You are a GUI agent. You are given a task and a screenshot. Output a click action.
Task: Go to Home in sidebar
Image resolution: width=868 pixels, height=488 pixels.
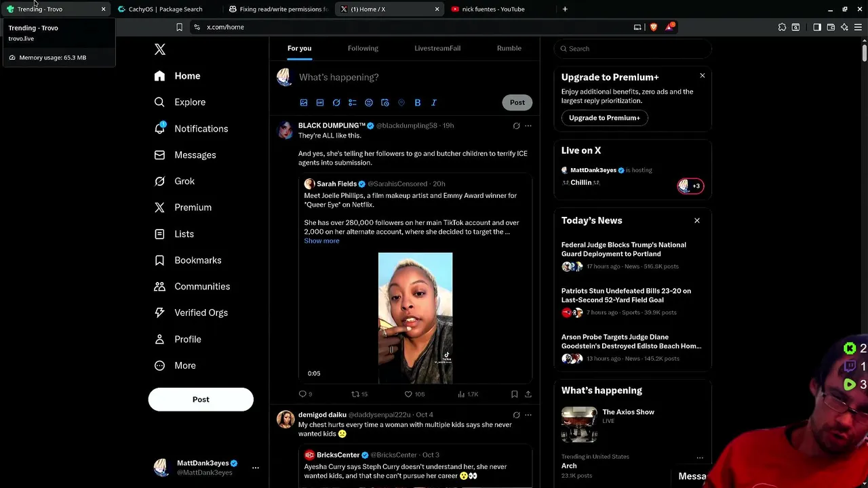click(x=178, y=76)
